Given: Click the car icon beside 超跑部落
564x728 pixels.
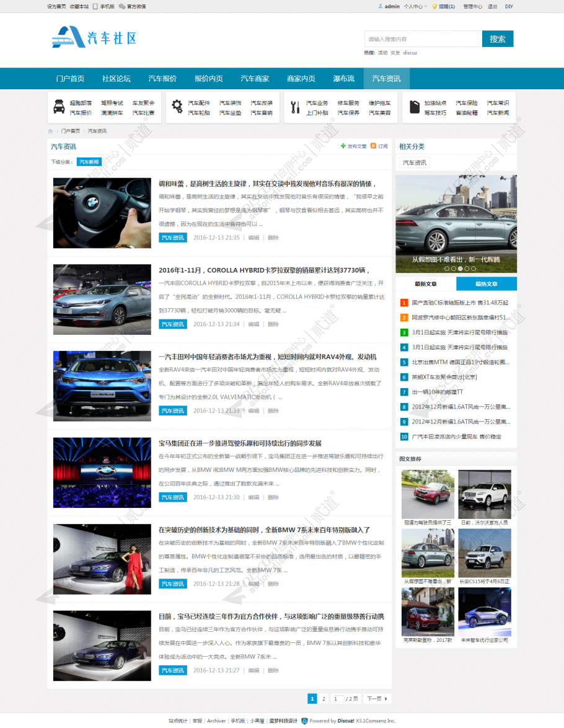Looking at the screenshot, I should [x=59, y=107].
